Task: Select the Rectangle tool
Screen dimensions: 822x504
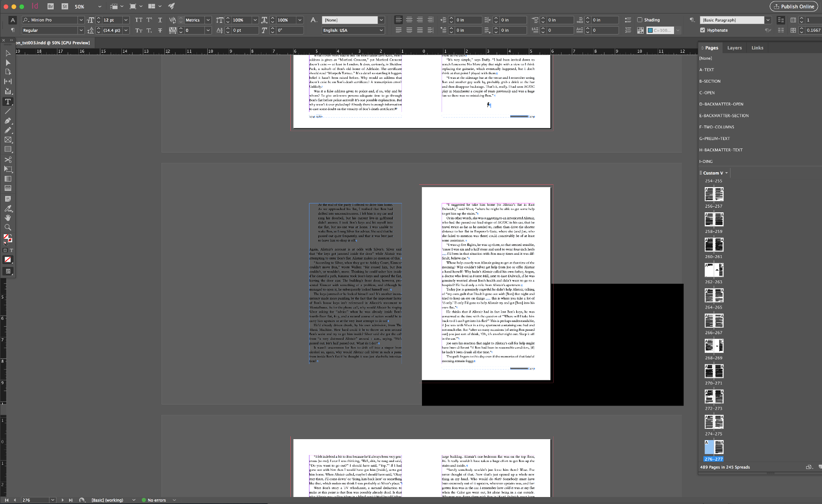Action: 8,149
